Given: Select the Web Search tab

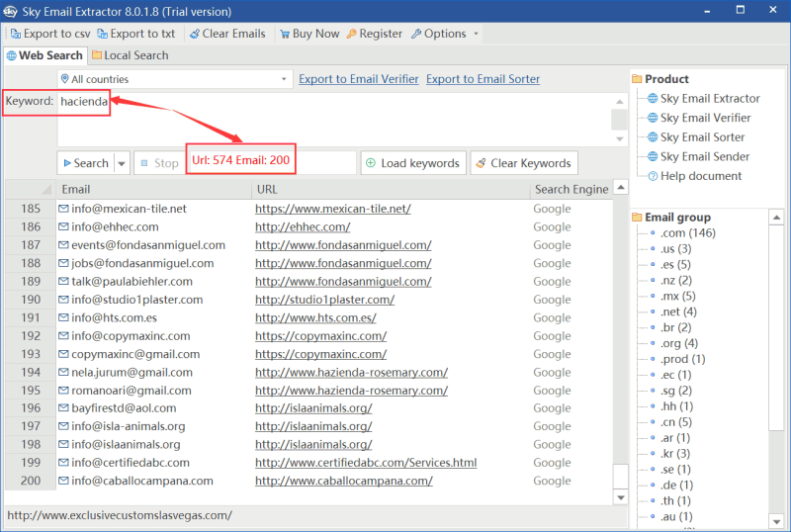Looking at the screenshot, I should (44, 55).
